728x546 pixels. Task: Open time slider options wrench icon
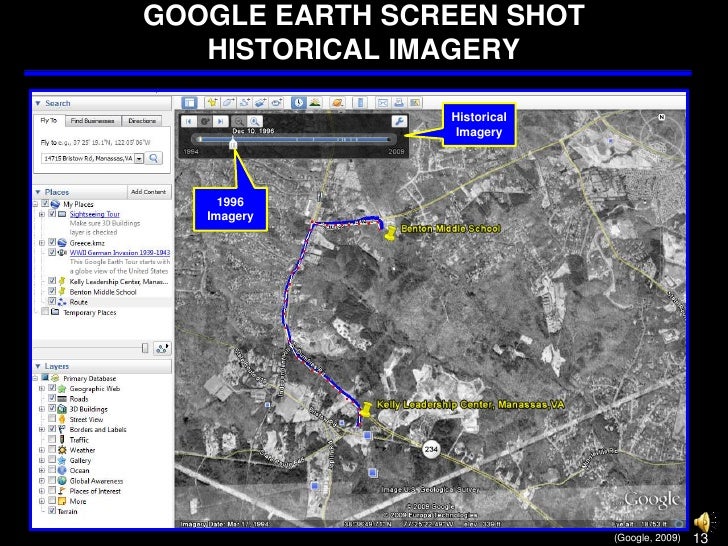[x=399, y=122]
